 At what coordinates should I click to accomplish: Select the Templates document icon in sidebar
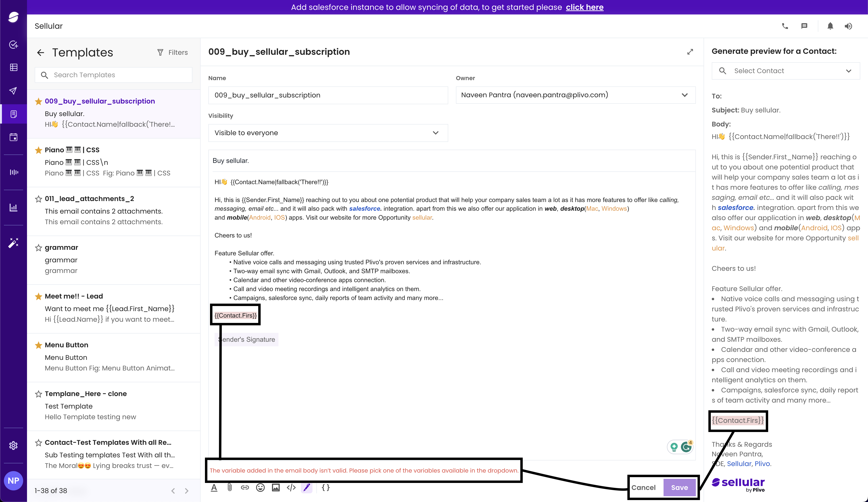coord(14,114)
